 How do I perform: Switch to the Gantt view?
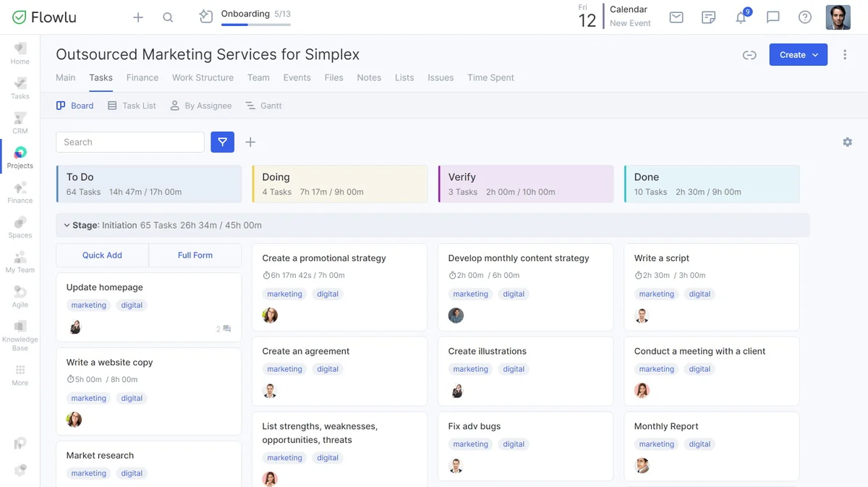click(263, 106)
